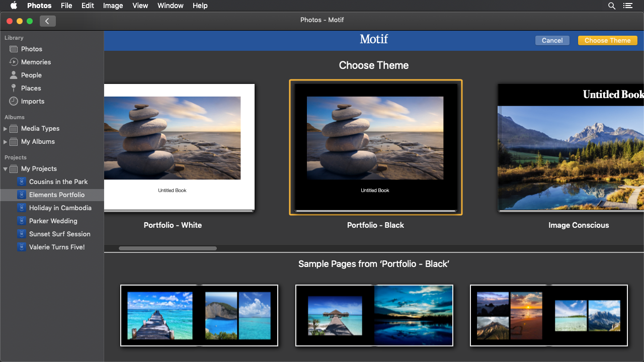Open the Notification Center list icon
644x362 pixels.
(627, 6)
